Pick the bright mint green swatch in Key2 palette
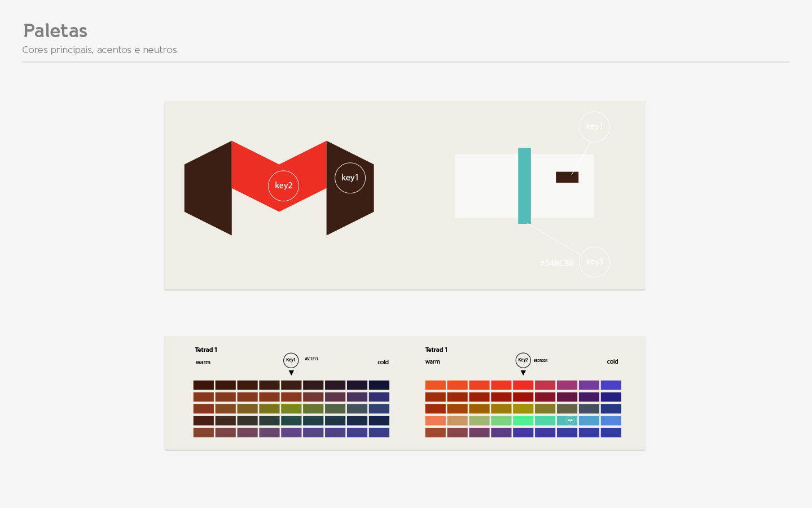Image resolution: width=812 pixels, height=508 pixels. pos(523,421)
